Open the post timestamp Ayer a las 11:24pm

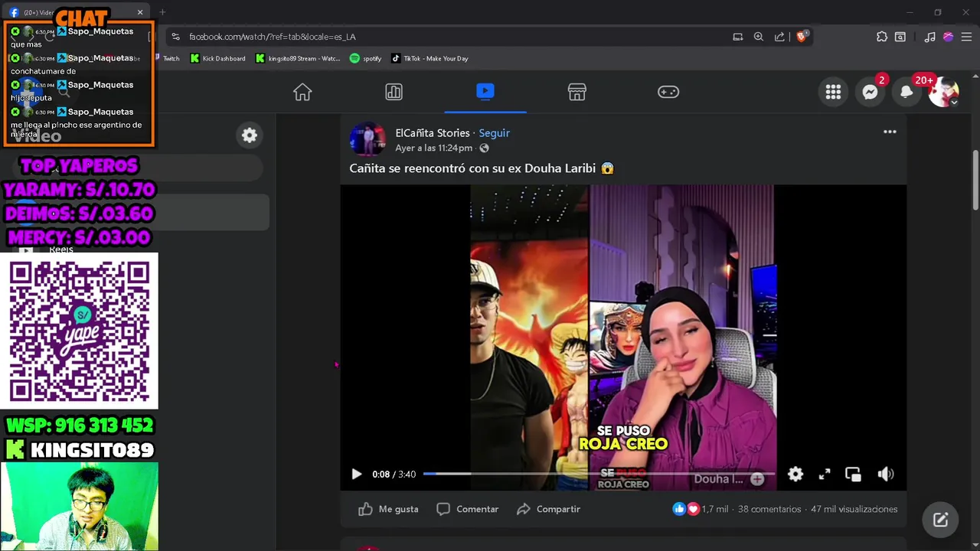click(433, 148)
